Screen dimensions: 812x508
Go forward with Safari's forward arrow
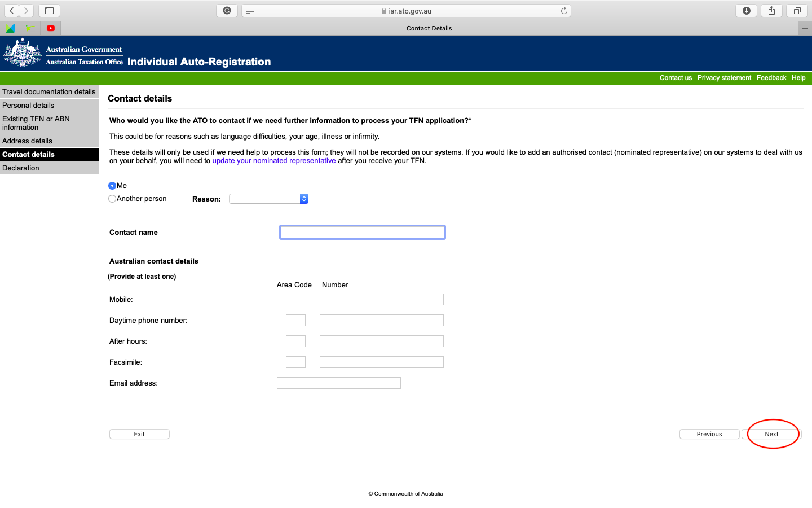coord(26,11)
